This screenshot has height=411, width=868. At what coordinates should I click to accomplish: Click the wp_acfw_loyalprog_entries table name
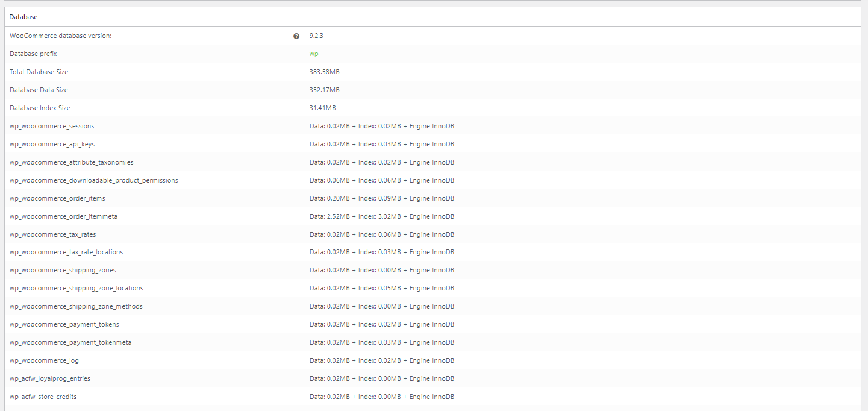click(50, 379)
